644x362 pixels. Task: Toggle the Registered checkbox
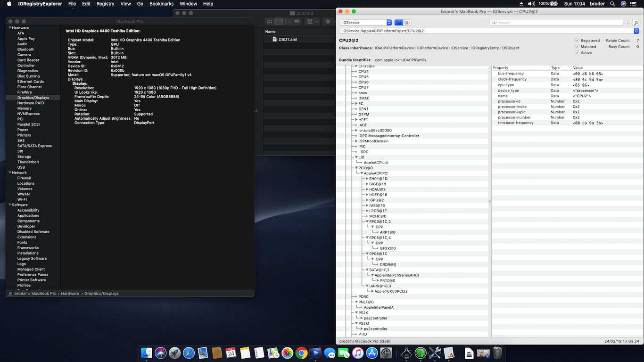click(x=578, y=41)
